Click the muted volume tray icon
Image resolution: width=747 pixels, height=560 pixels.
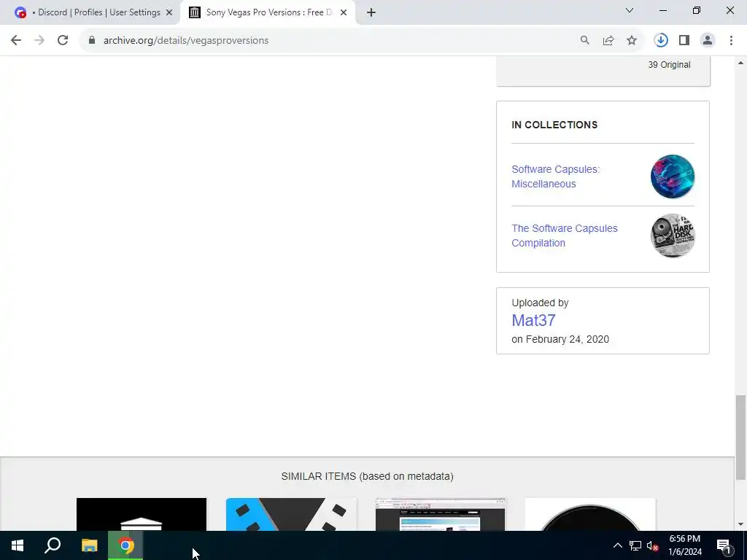[653, 545]
